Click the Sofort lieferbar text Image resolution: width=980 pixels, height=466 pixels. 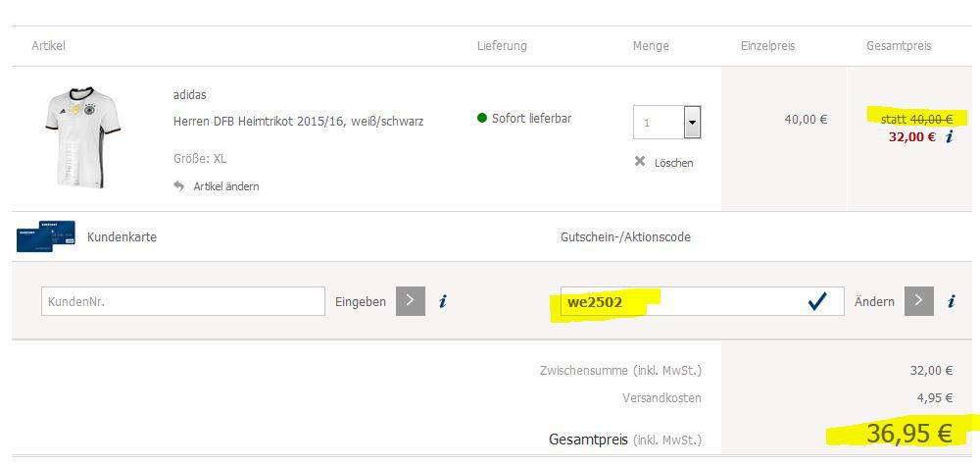click(x=531, y=118)
